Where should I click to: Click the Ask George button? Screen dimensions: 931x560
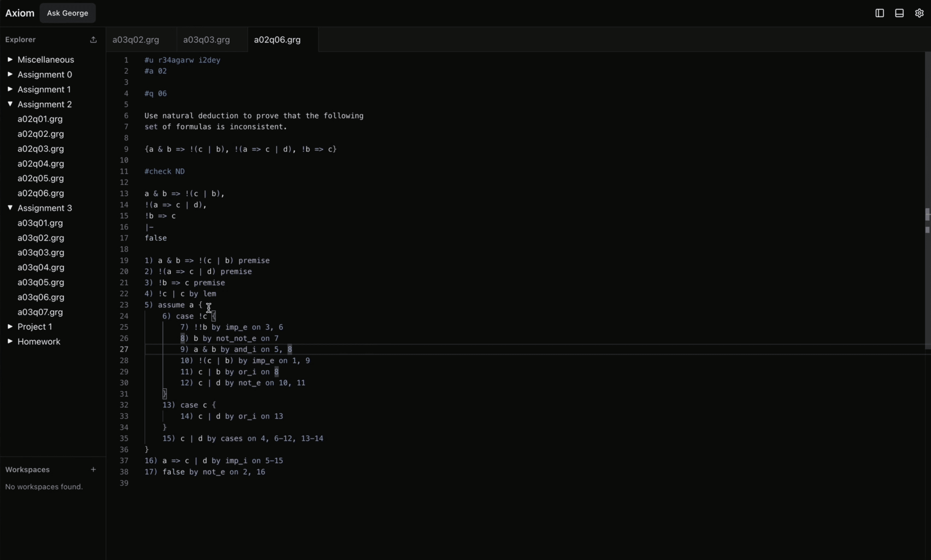click(x=68, y=13)
